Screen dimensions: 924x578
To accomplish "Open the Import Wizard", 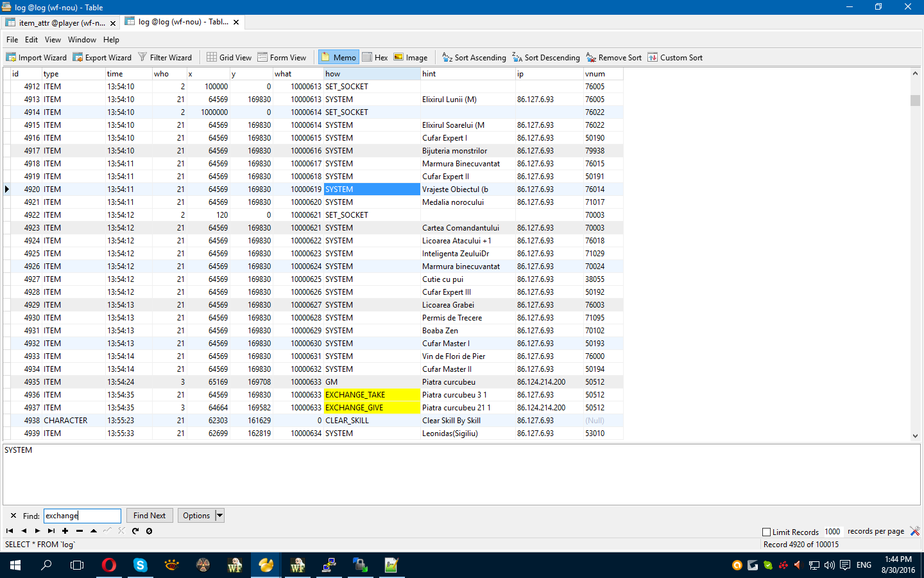I will point(37,57).
